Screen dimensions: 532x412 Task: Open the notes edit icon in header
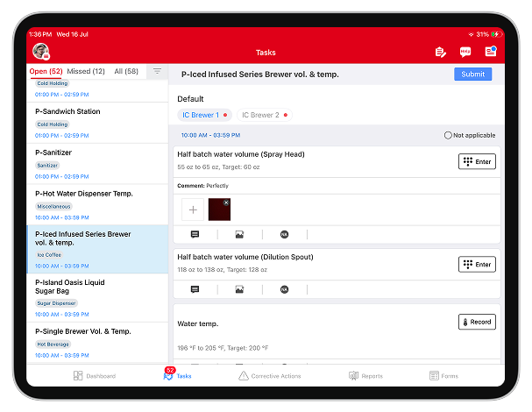tap(440, 52)
